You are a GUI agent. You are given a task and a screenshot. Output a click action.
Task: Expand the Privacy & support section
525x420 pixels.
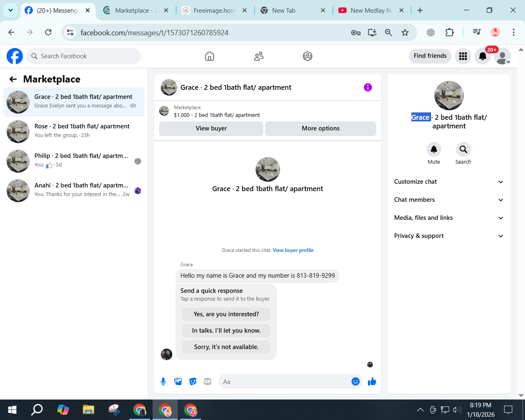pos(449,236)
